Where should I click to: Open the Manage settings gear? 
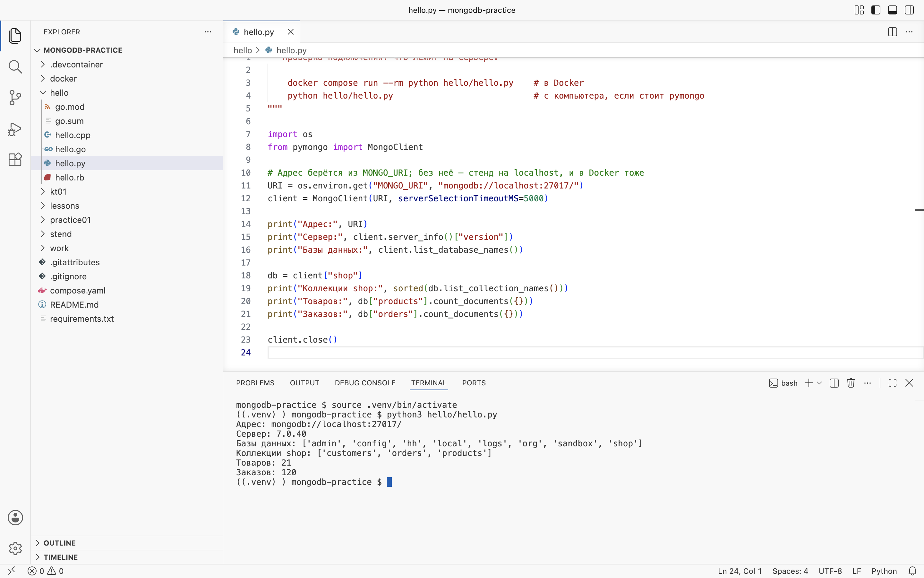tap(15, 548)
